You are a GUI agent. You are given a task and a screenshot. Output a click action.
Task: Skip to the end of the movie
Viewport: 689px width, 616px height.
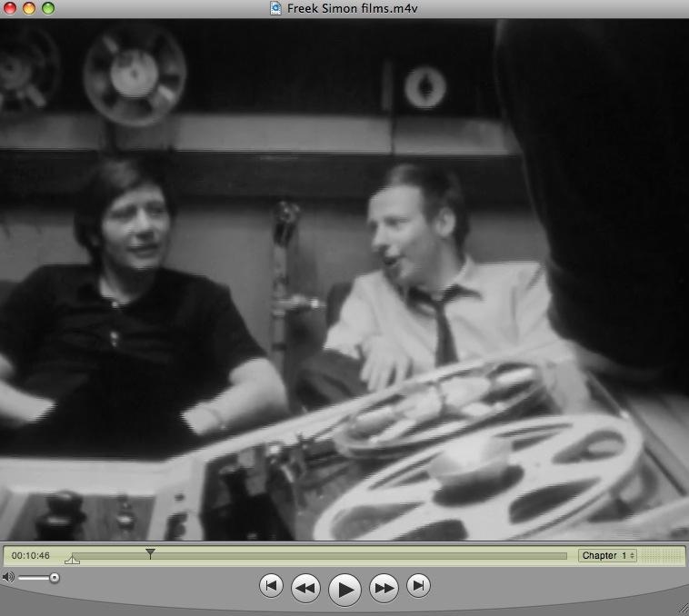(417, 586)
